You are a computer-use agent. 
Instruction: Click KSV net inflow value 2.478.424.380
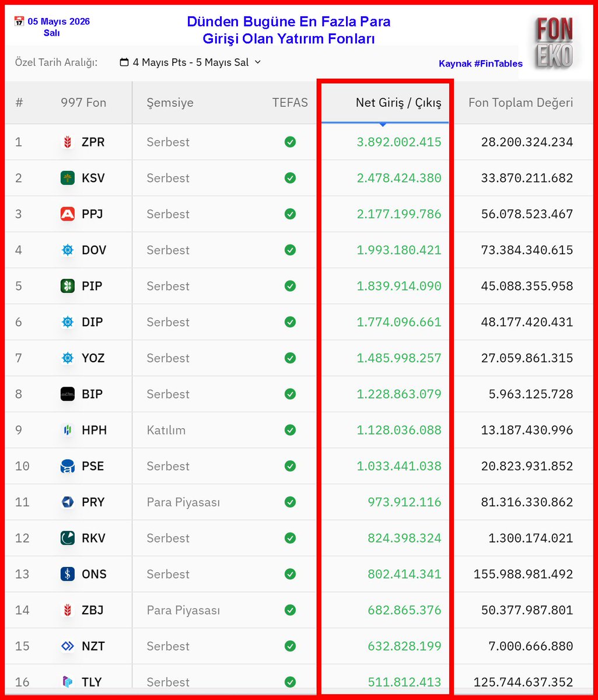point(399,178)
